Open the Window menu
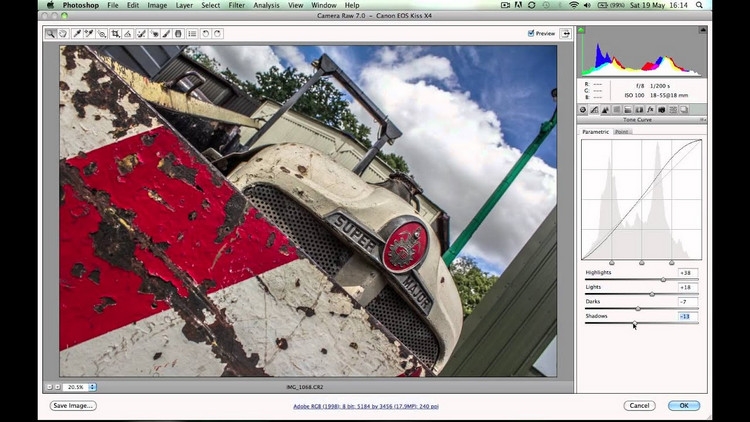 (x=324, y=5)
